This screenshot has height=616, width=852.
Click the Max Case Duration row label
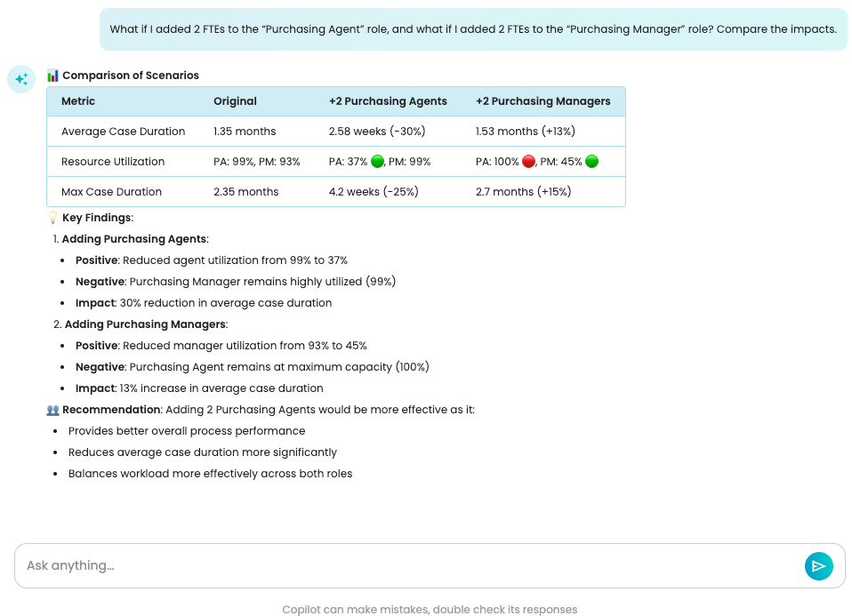[x=111, y=192]
